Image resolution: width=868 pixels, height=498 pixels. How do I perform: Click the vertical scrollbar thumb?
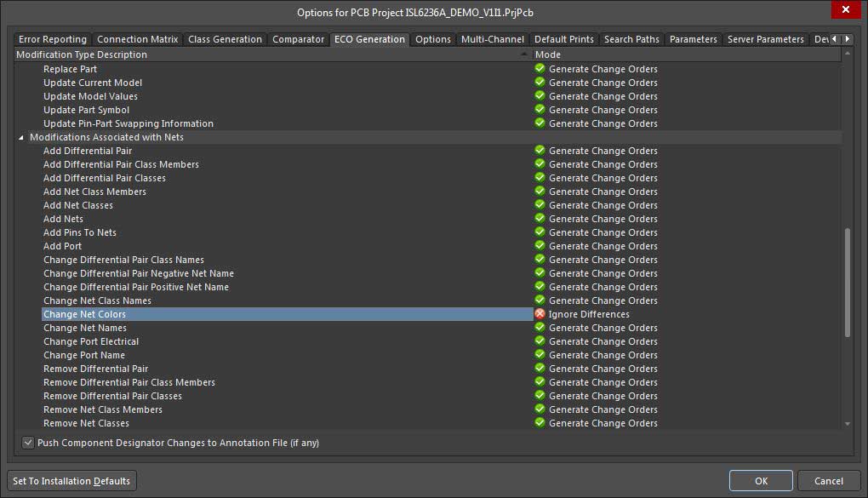coord(847,283)
